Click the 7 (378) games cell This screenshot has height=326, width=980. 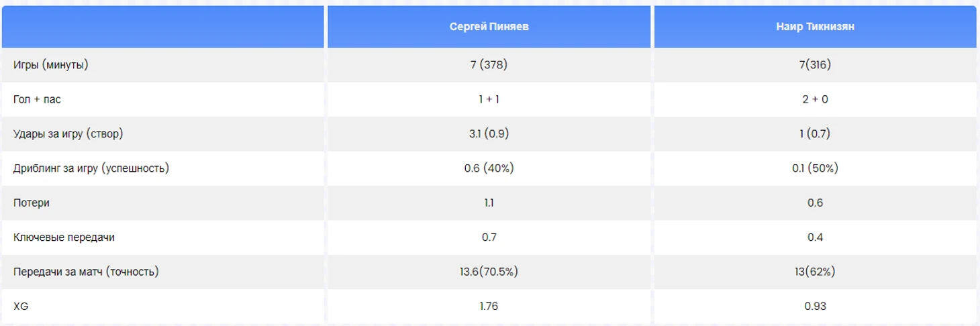click(x=489, y=65)
